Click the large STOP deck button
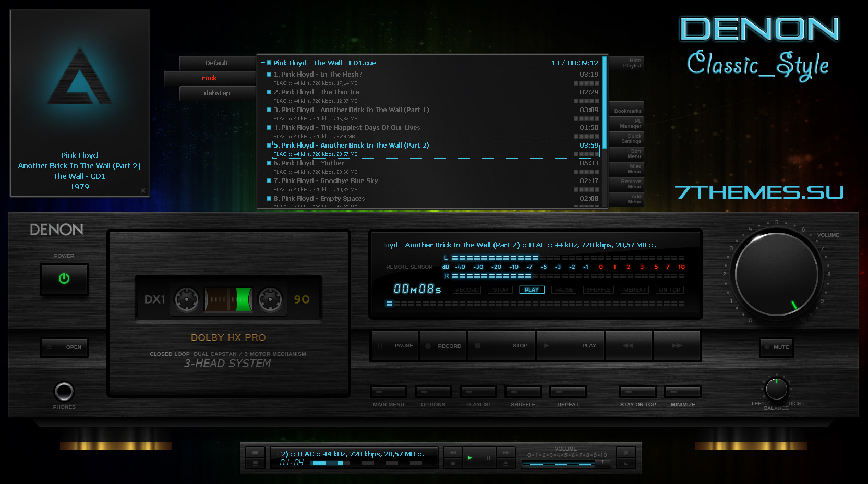 click(x=501, y=346)
